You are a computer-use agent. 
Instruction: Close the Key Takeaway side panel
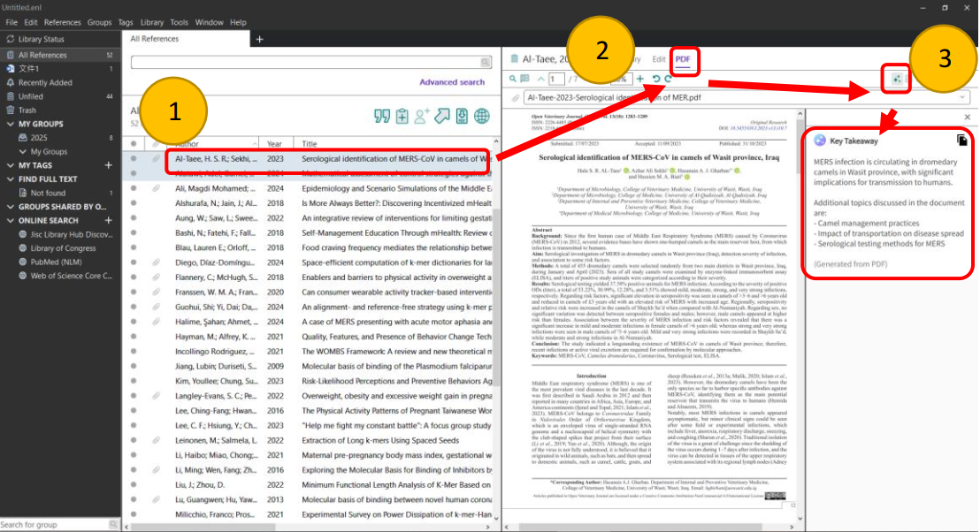[x=968, y=117]
